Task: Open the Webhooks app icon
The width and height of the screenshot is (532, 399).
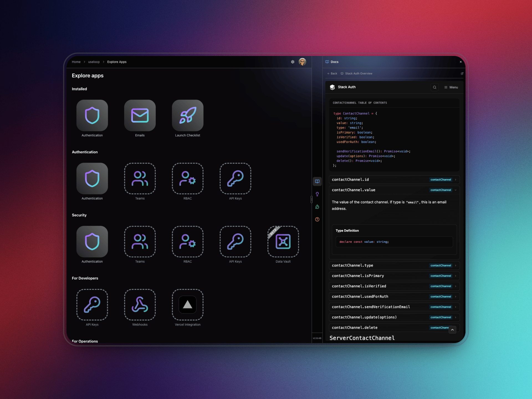Action: pos(140,305)
